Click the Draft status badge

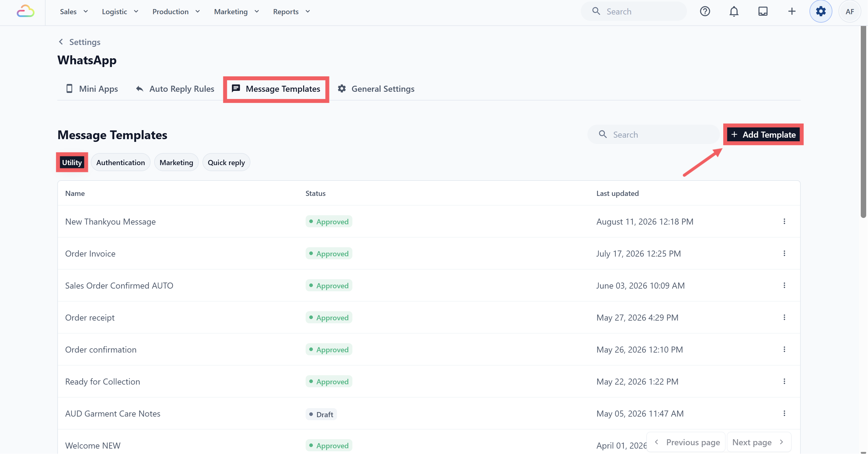[321, 414]
